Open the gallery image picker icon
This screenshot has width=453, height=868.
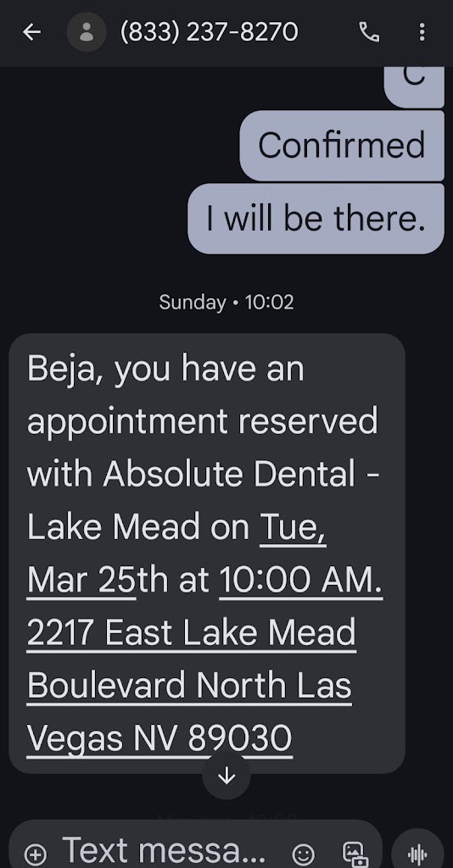point(355,854)
